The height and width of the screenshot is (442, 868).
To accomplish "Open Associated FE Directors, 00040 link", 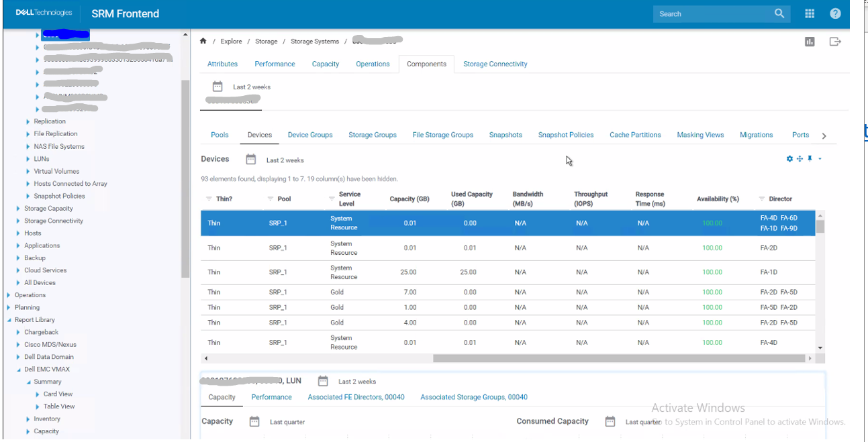I will [356, 397].
